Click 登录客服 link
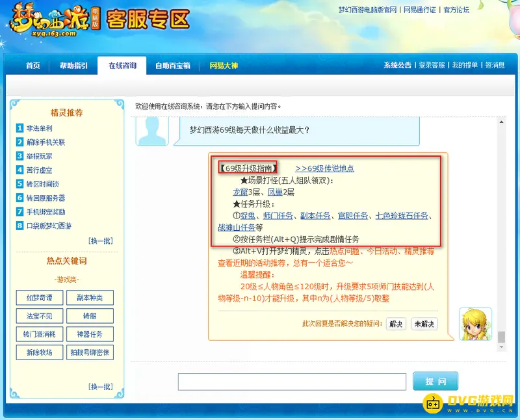This screenshot has width=520, height=420. pyautogui.click(x=432, y=65)
